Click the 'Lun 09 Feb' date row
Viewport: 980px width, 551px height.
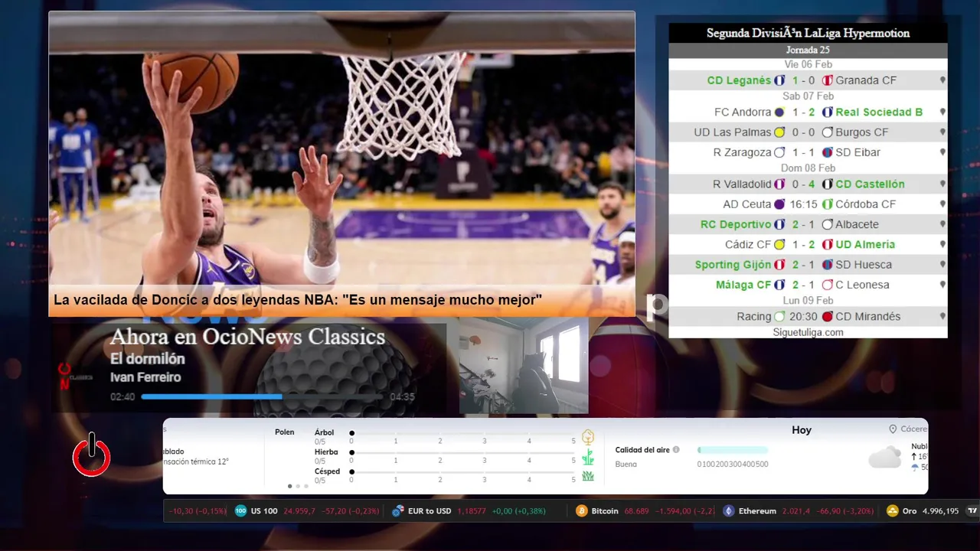[808, 301]
